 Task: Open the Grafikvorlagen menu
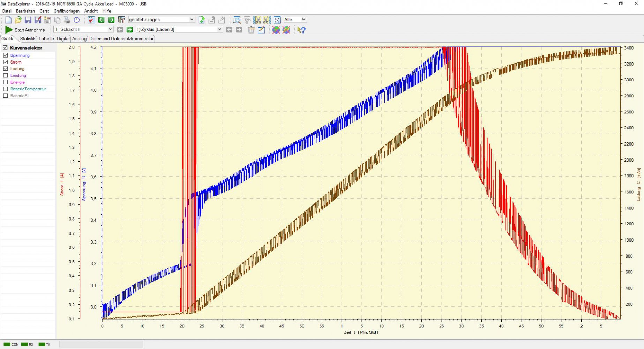tap(67, 11)
